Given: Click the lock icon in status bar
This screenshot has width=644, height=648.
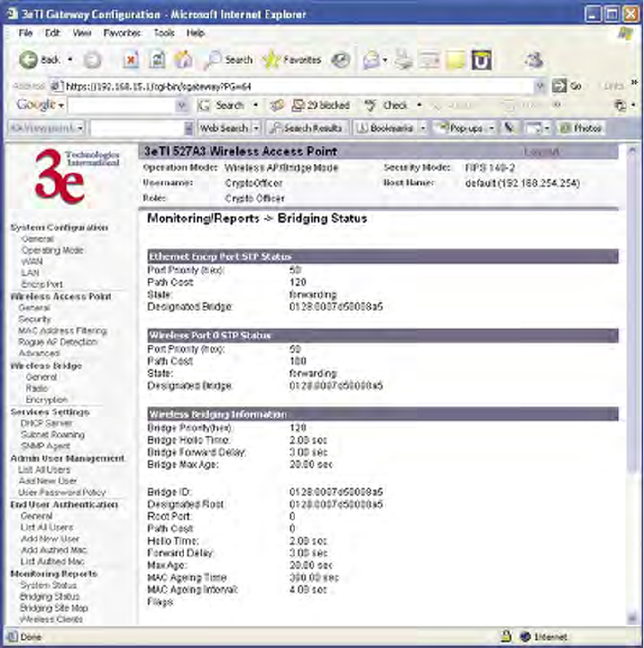Looking at the screenshot, I should tap(506, 636).
